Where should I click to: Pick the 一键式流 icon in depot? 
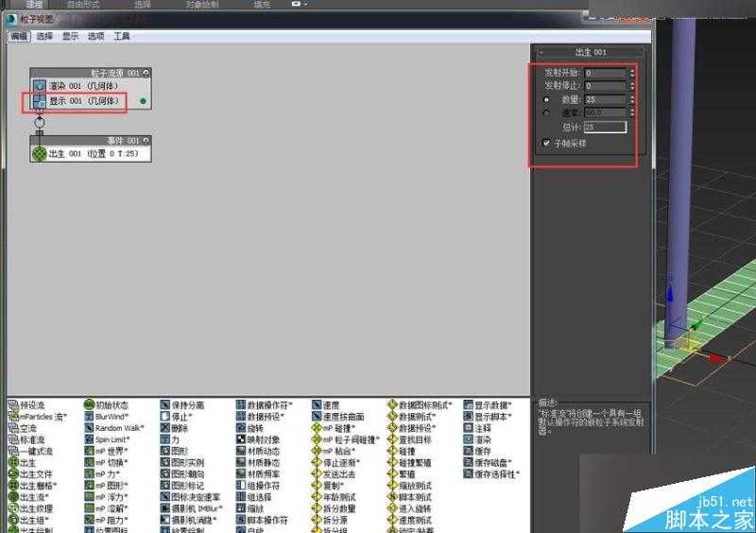click(13, 451)
